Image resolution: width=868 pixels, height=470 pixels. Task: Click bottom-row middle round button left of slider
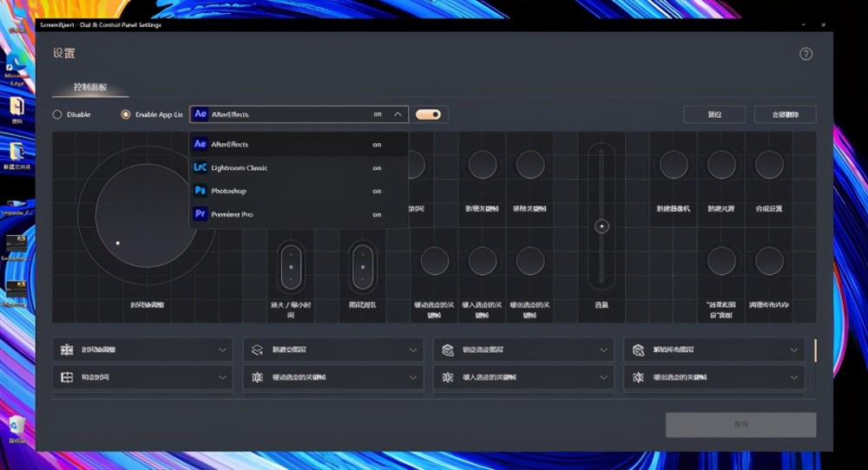coord(483,261)
